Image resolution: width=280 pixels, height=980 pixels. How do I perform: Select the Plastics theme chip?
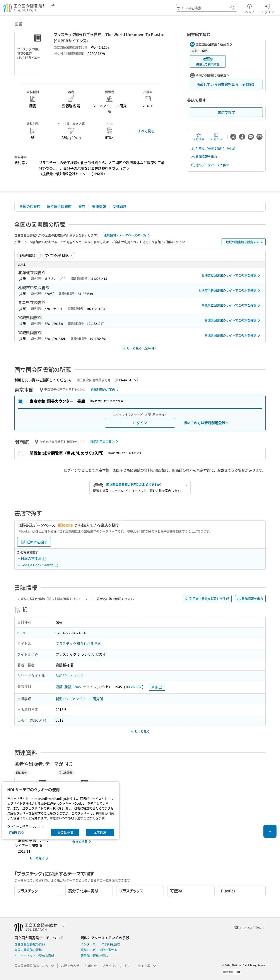242,891
